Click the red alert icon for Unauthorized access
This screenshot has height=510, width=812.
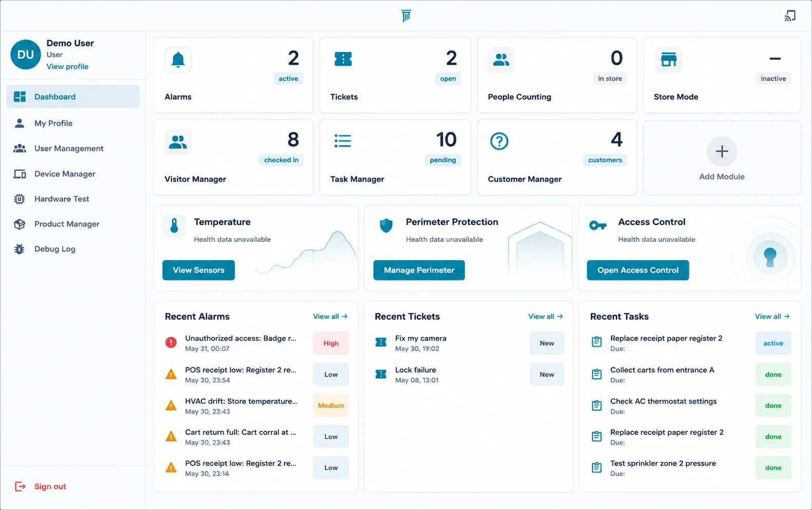tap(171, 343)
